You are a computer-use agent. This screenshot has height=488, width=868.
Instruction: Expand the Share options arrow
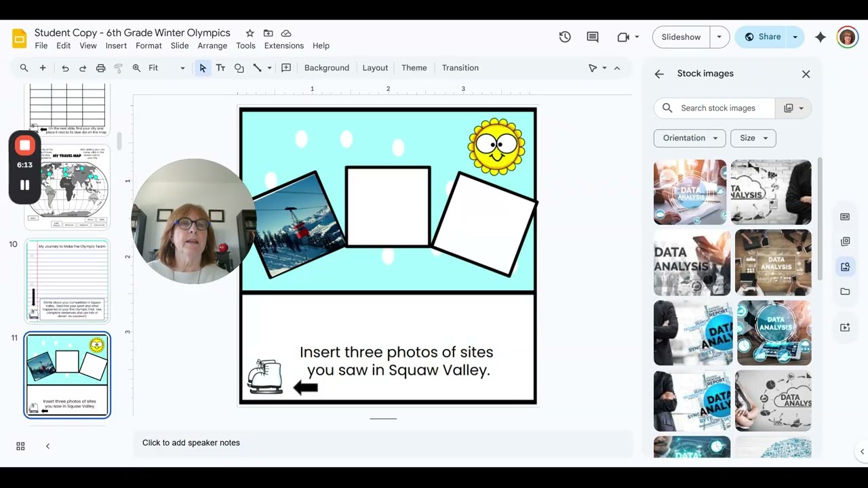[x=795, y=37]
